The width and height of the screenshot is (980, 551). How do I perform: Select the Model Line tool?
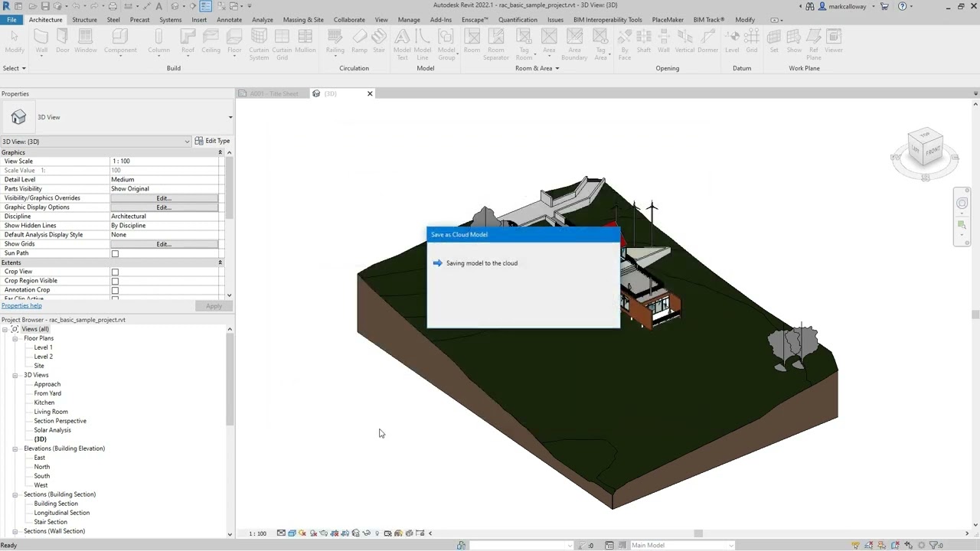[423, 44]
